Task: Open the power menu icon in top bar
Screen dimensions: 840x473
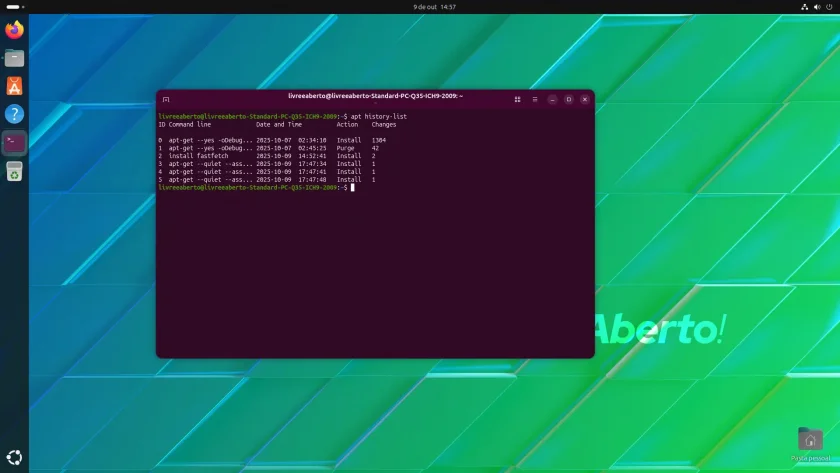Action: tap(829, 7)
